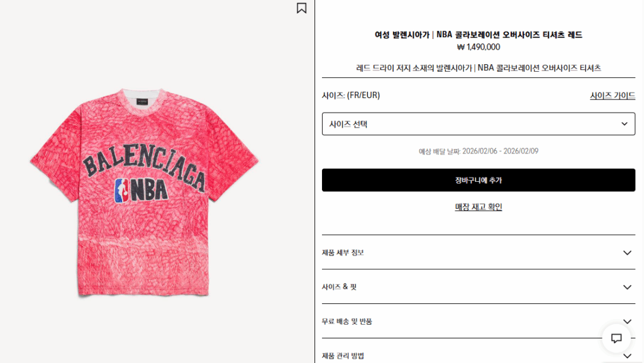
Task: Click the chevron beside 사이즈 & 핏
Action: [627, 288]
